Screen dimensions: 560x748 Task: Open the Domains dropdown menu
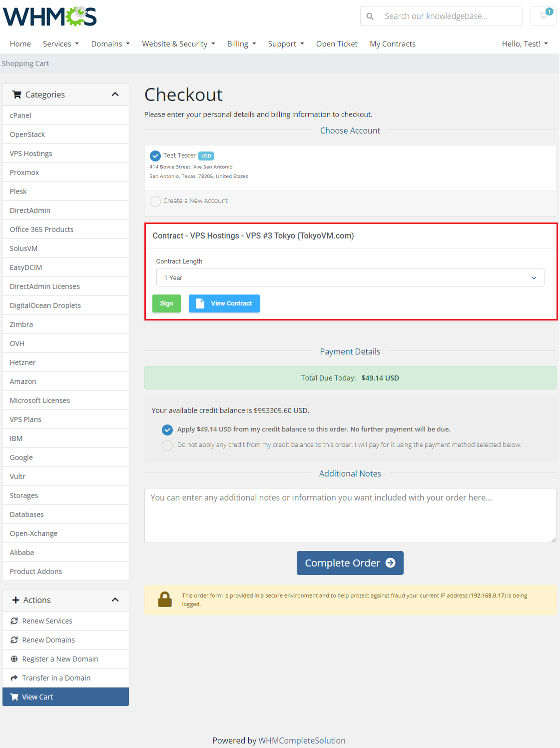click(110, 44)
